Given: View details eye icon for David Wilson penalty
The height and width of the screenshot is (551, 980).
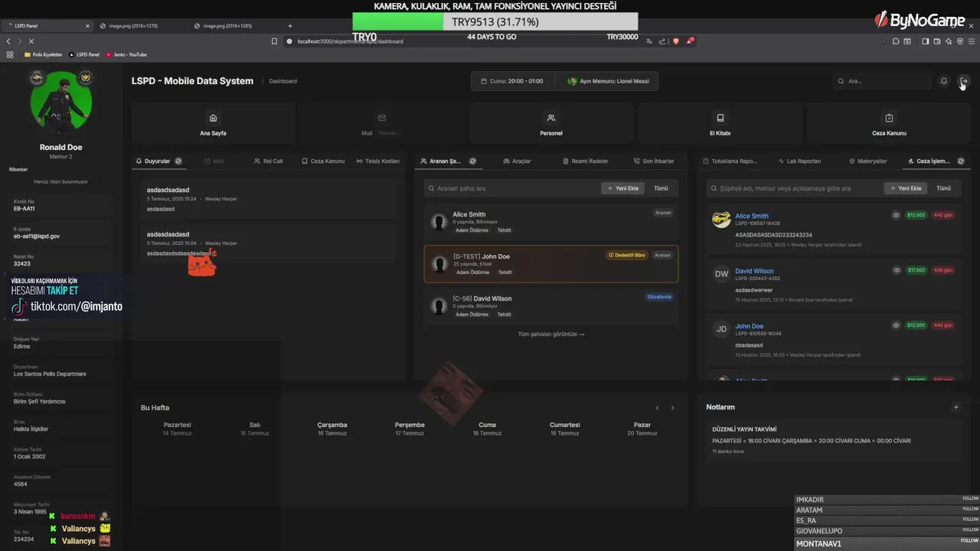Looking at the screenshot, I should [x=896, y=270].
